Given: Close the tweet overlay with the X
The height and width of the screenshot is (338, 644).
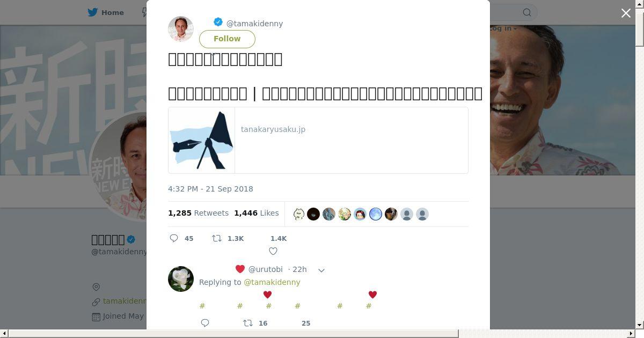Looking at the screenshot, I should click(x=626, y=13).
